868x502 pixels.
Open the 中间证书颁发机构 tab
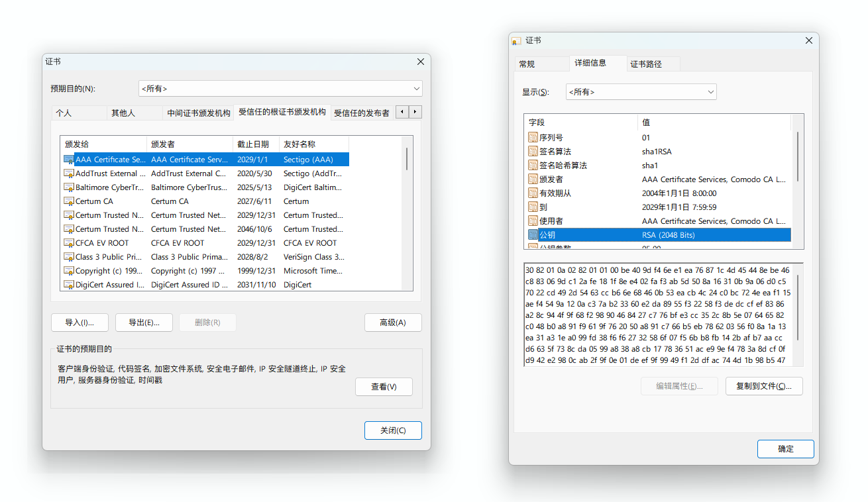(x=198, y=113)
